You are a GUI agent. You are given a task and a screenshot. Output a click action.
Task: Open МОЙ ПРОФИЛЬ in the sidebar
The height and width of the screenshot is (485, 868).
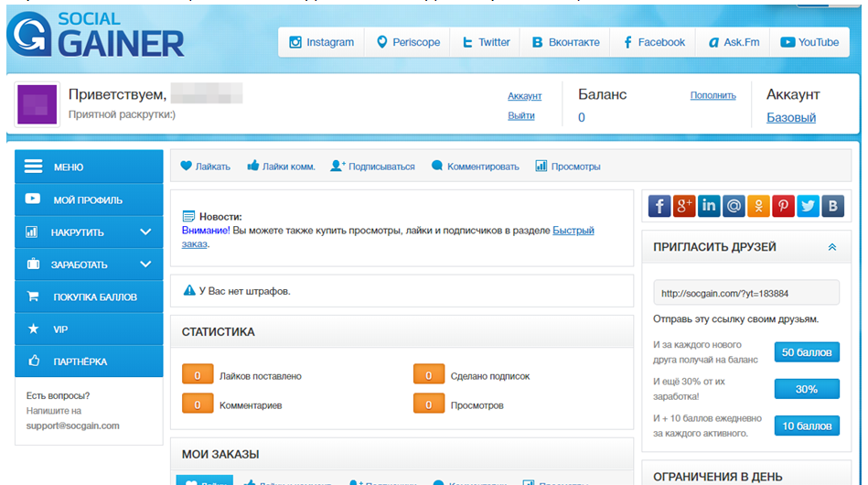coord(89,199)
